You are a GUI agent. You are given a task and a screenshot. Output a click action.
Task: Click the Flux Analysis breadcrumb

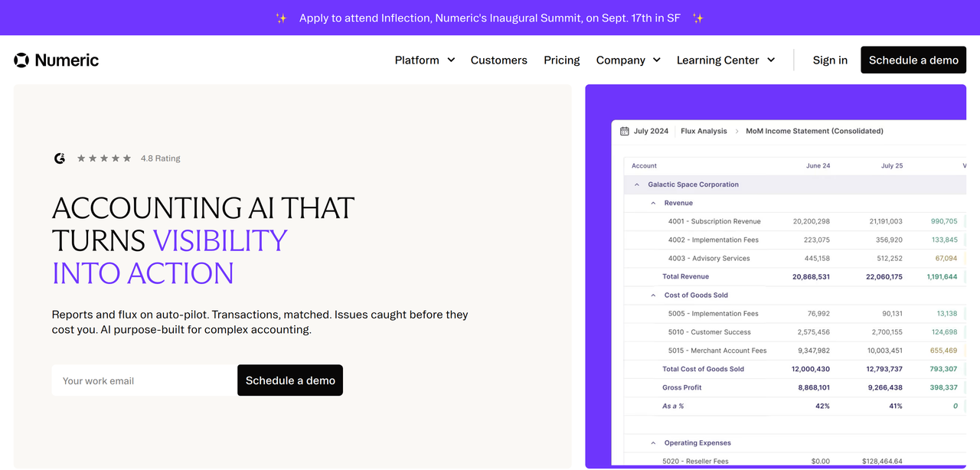coord(704,131)
